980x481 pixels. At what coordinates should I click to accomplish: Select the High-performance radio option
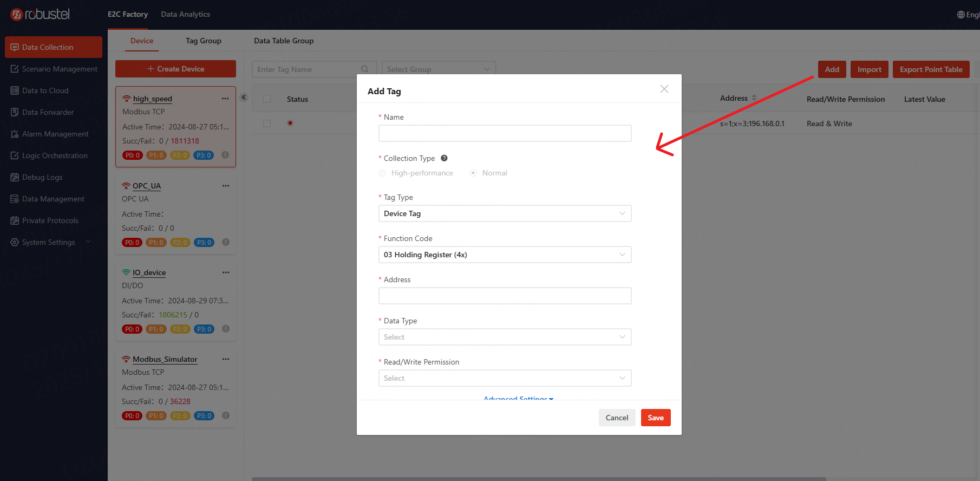[x=383, y=173]
